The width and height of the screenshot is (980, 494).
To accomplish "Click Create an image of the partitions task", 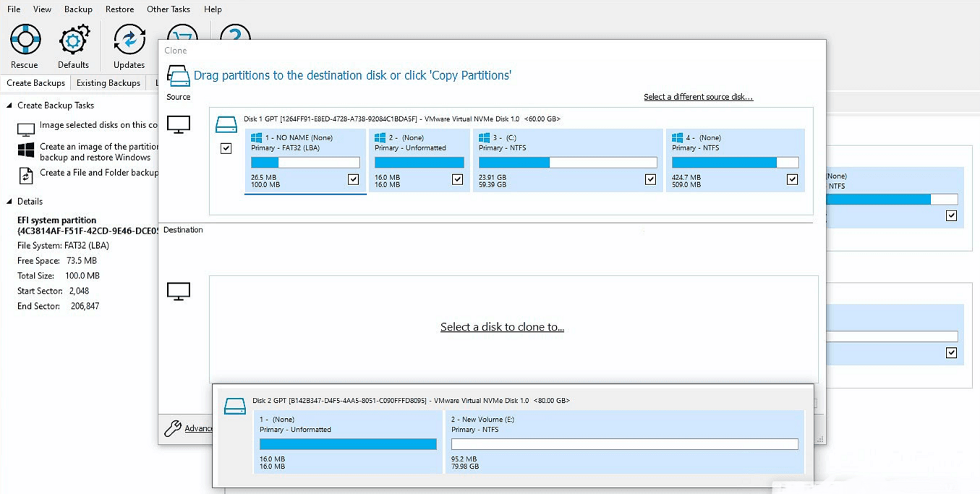I will coord(99,152).
